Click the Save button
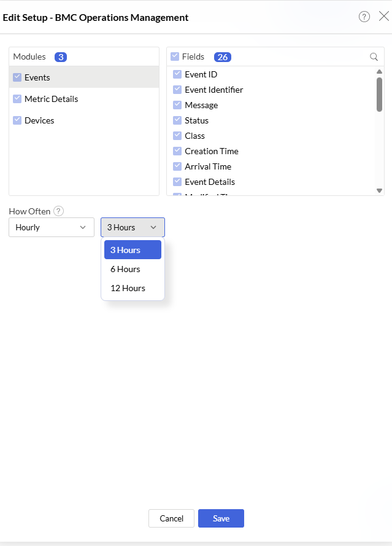The image size is (392, 546). (221, 518)
